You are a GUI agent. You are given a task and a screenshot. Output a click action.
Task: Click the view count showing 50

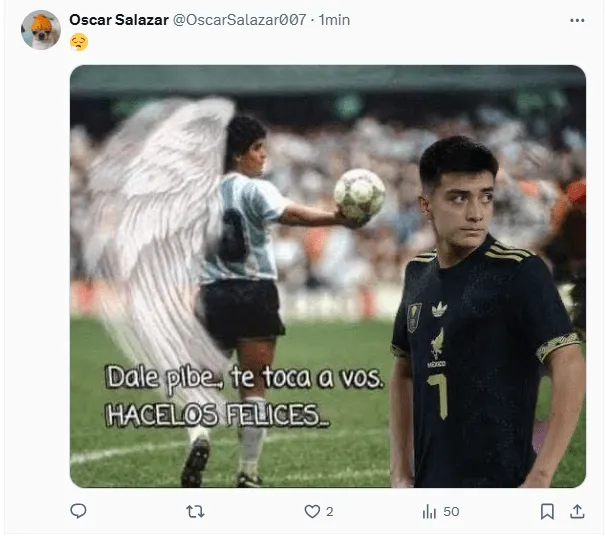pos(451,512)
